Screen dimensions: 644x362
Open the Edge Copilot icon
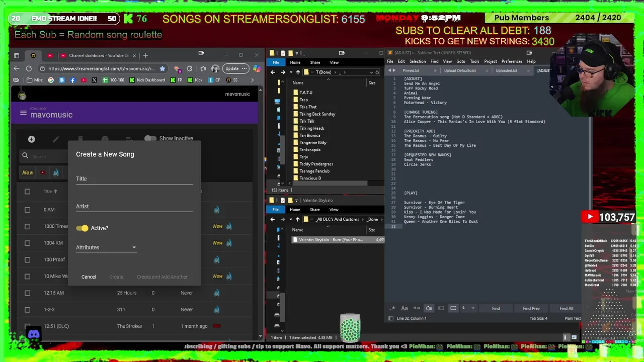tap(257, 68)
